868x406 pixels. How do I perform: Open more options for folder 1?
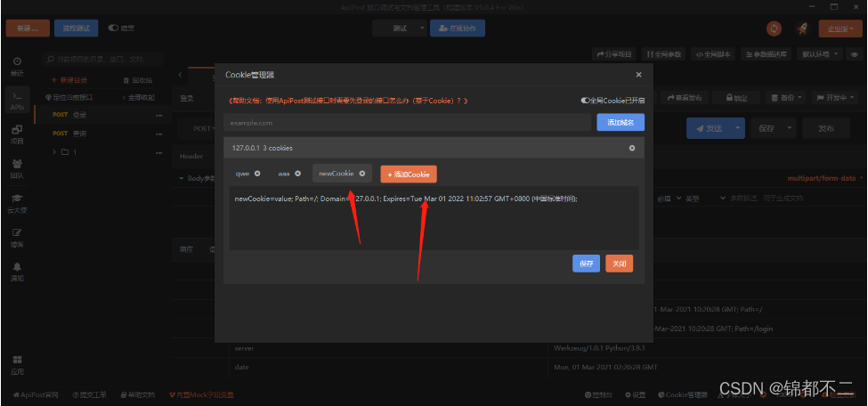[x=159, y=151]
